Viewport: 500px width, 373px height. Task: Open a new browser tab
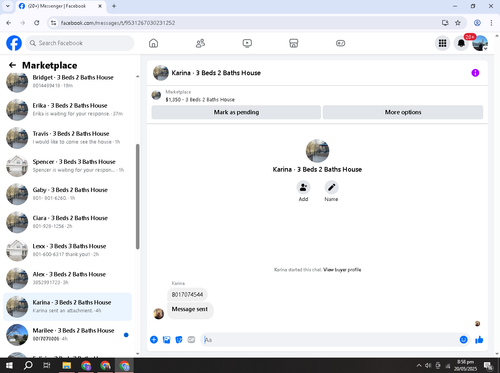tap(114, 6)
